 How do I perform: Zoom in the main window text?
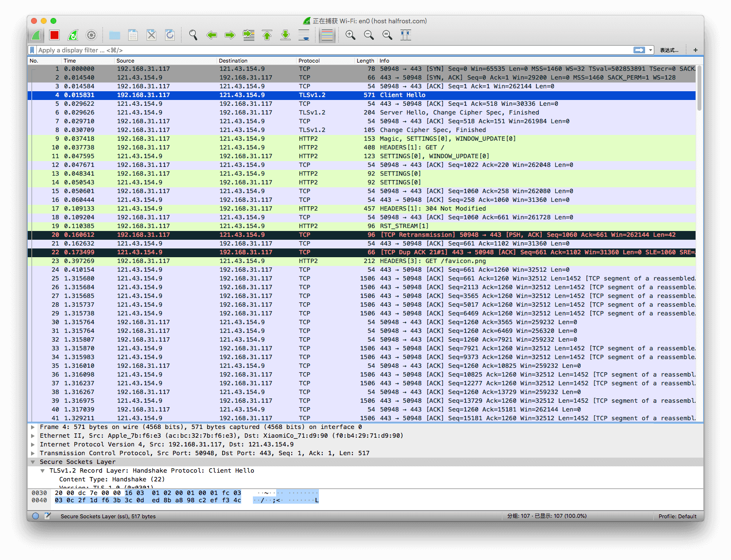point(350,35)
